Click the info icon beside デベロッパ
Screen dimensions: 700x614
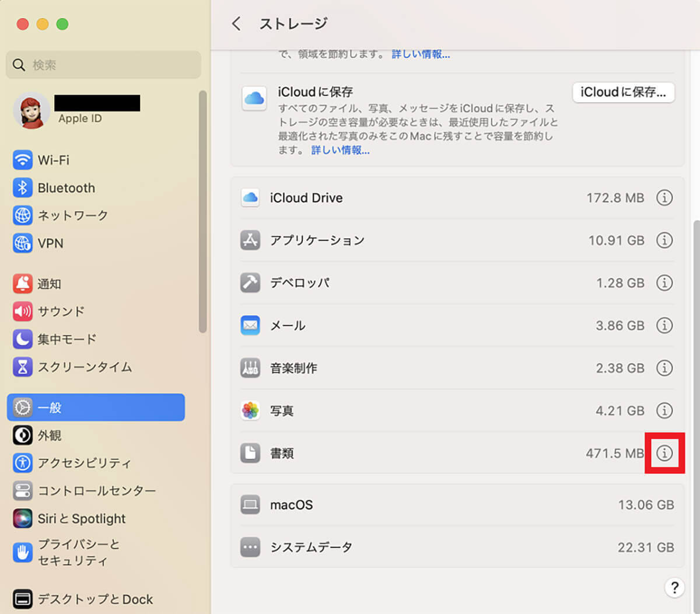click(x=664, y=283)
